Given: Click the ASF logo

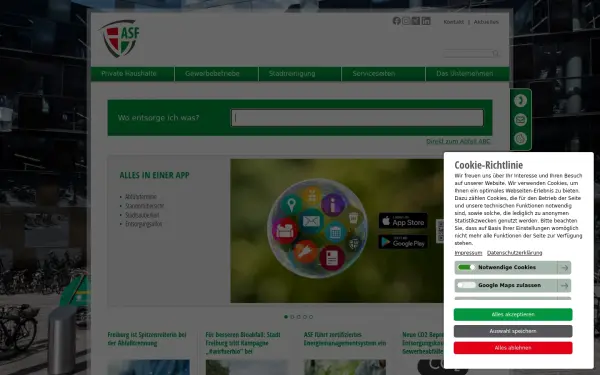Looking at the screenshot, I should click(x=119, y=38).
